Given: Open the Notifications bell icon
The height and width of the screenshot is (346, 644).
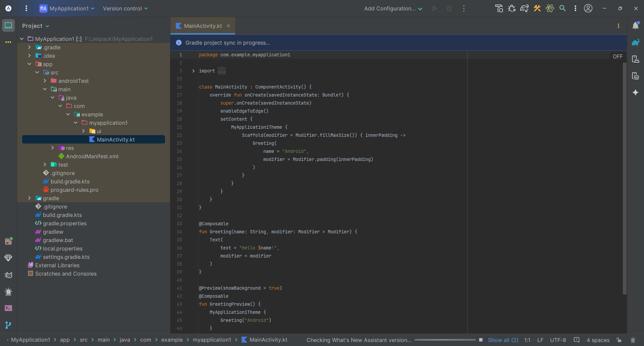Looking at the screenshot, I should click(x=635, y=26).
